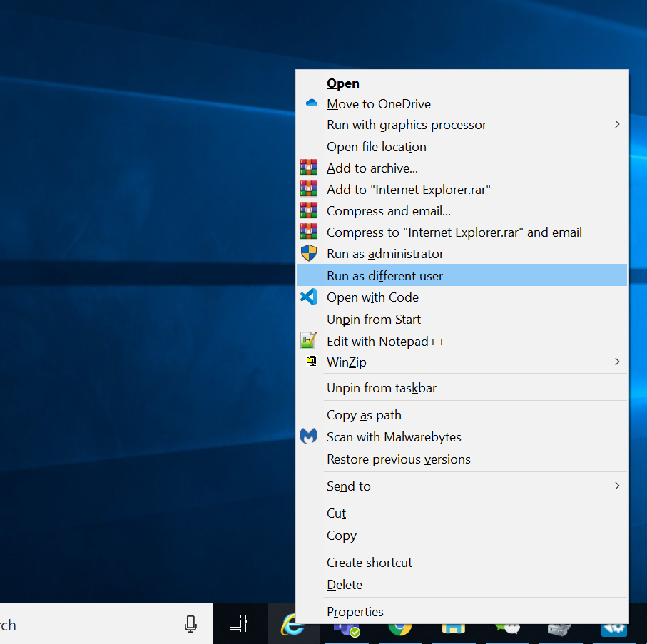This screenshot has height=644, width=647.
Task: Click the Internet Explorer taskbar icon
Action: pyautogui.click(x=292, y=625)
